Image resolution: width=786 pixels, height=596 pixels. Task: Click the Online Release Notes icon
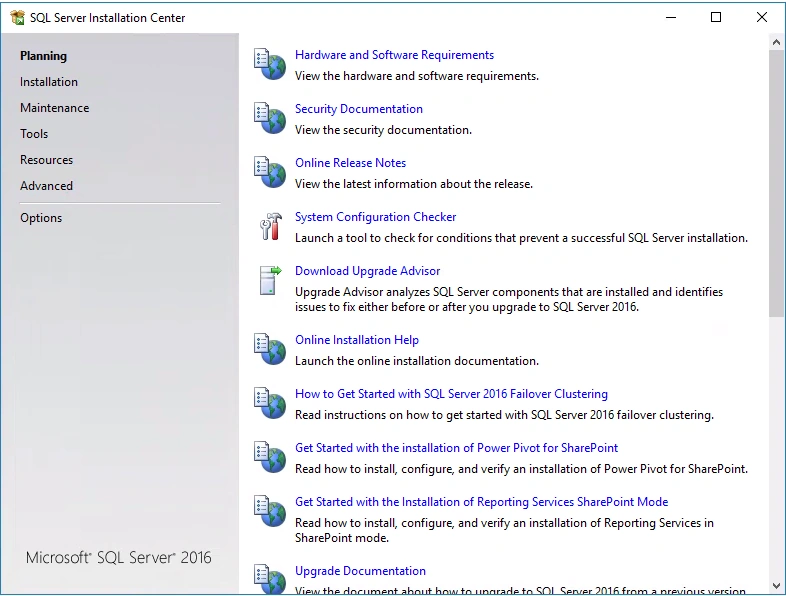tap(270, 172)
